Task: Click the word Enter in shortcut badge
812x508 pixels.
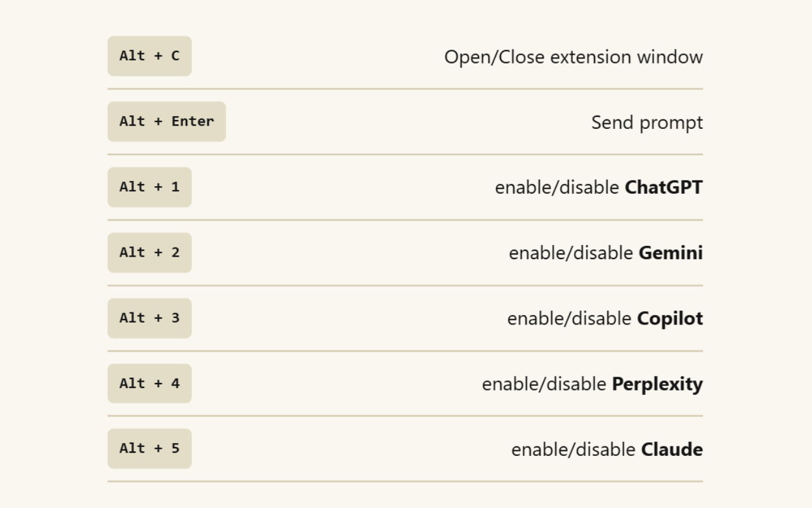Action: click(x=192, y=121)
